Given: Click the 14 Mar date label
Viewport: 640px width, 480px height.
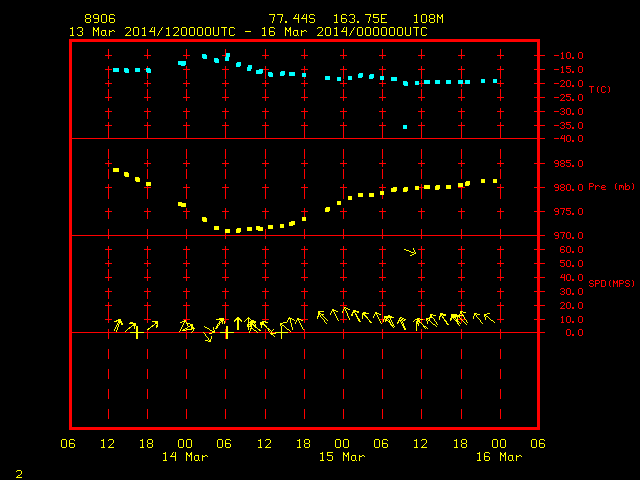Looking at the screenshot, I should click(x=185, y=457).
